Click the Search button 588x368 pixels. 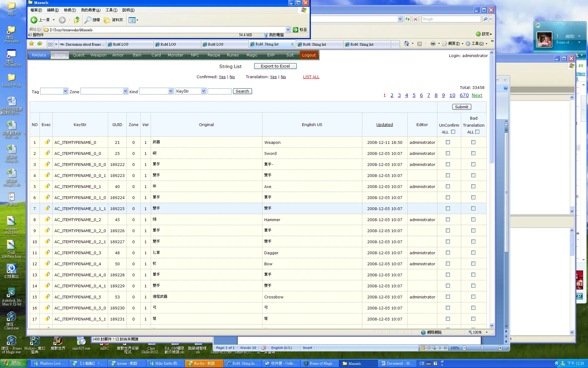coord(242,91)
